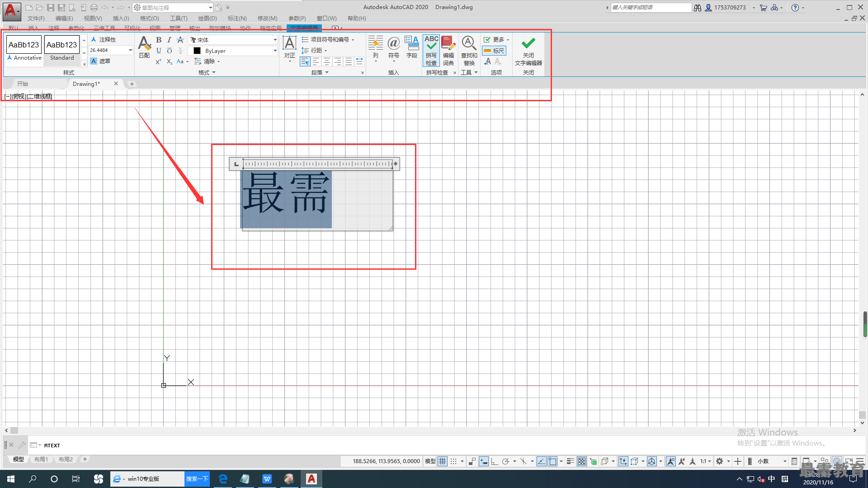This screenshot has width=868, height=488.
Task: Apply Subscript formatting
Action: 170,61
